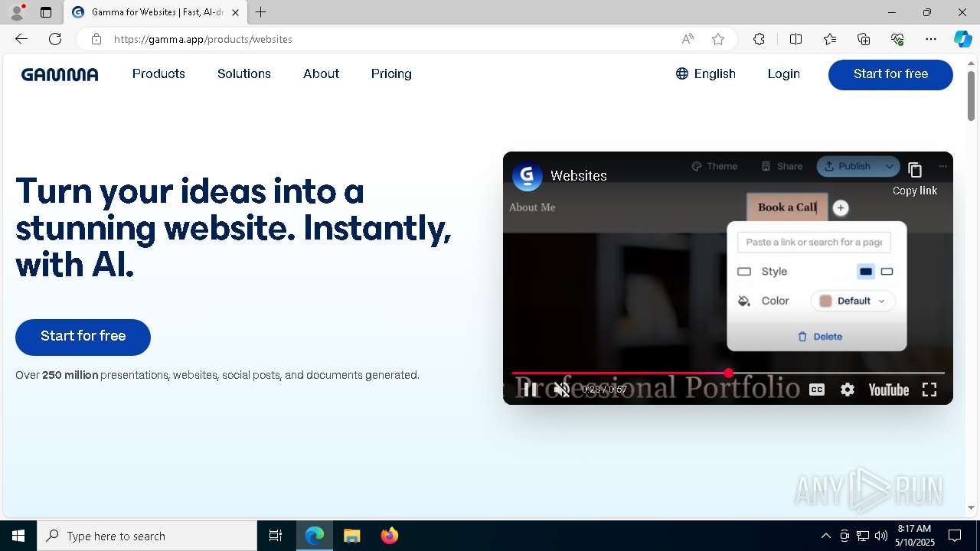Open the Websites video title

tap(579, 176)
